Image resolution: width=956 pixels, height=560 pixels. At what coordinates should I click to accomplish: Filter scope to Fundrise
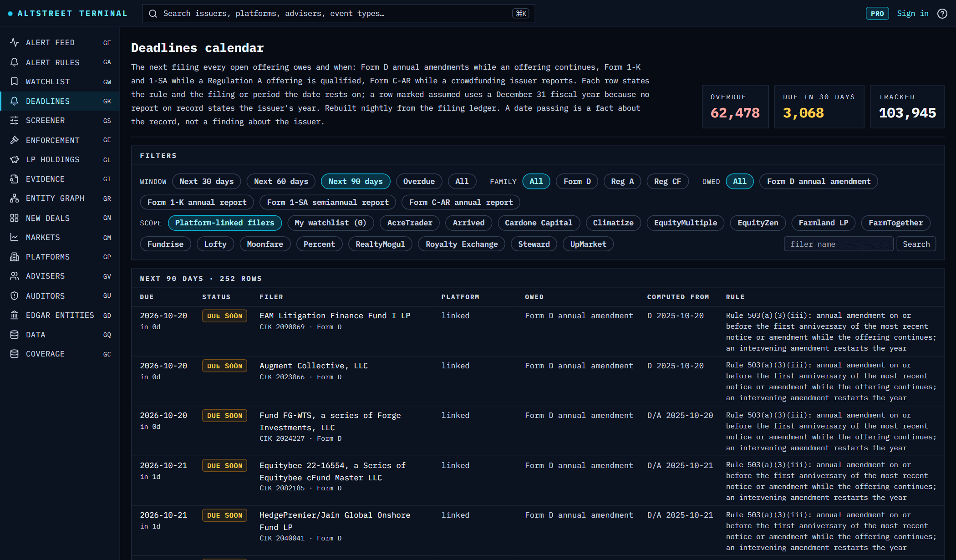point(165,244)
